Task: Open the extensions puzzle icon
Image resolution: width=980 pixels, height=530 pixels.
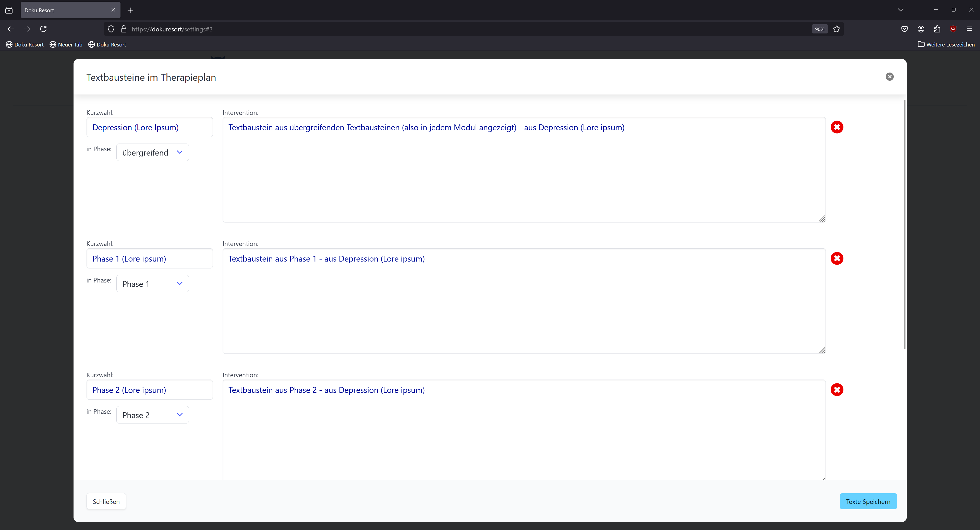Action: (937, 29)
